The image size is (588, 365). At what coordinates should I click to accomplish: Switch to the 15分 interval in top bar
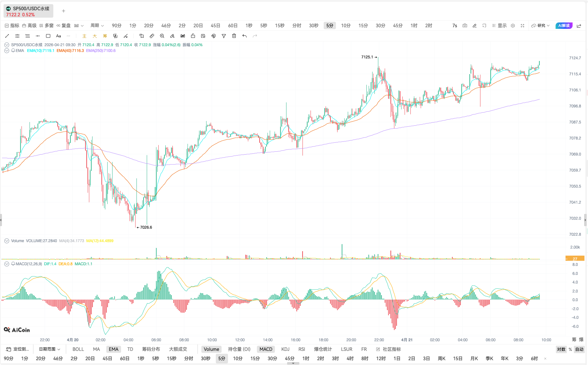point(363,26)
